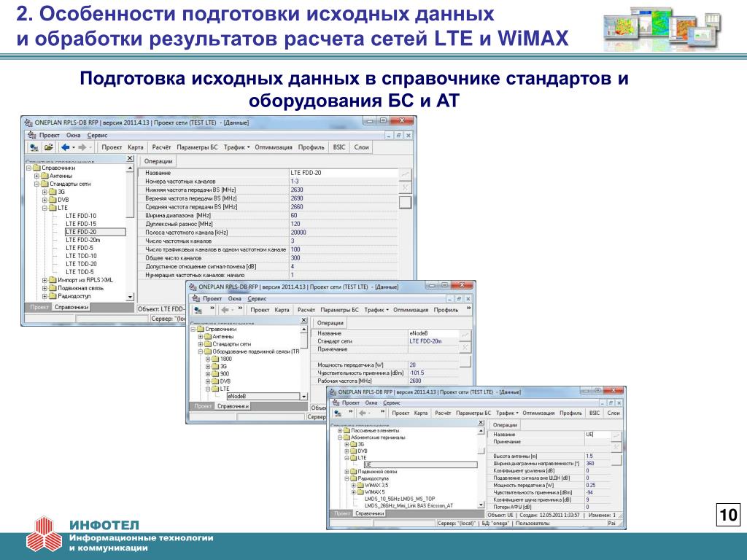This screenshot has width=747, height=560.
Task: Click the grey forward arrow in the first window
Action: pyautogui.click(x=82, y=147)
